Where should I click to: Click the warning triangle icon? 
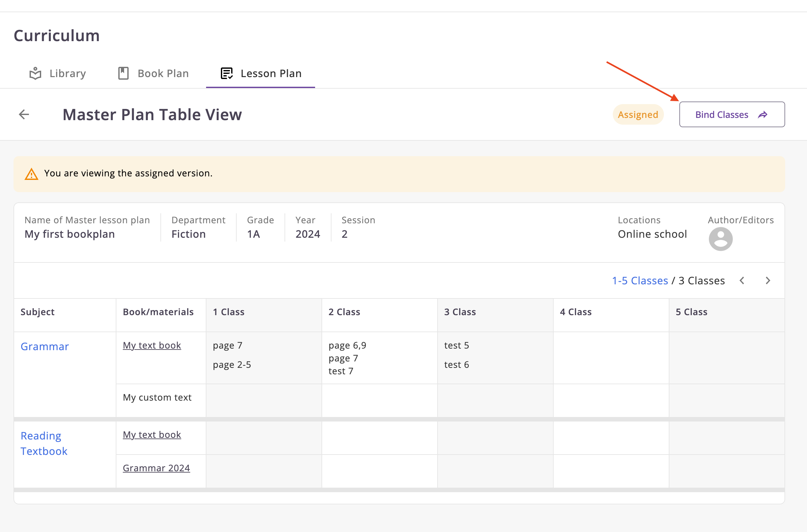[32, 174]
